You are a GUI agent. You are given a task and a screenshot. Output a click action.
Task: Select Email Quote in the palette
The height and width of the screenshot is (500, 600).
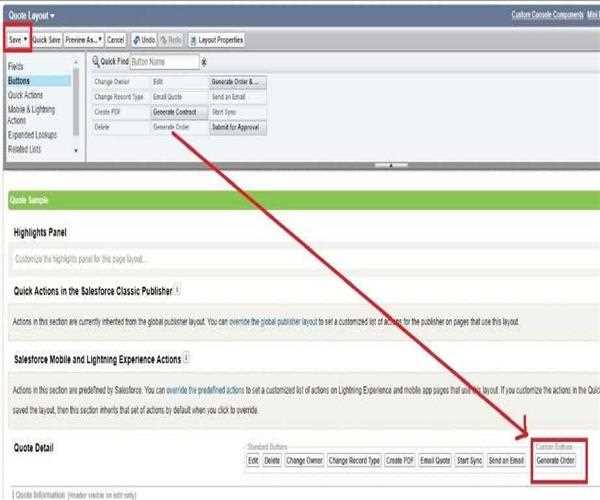[x=179, y=97]
